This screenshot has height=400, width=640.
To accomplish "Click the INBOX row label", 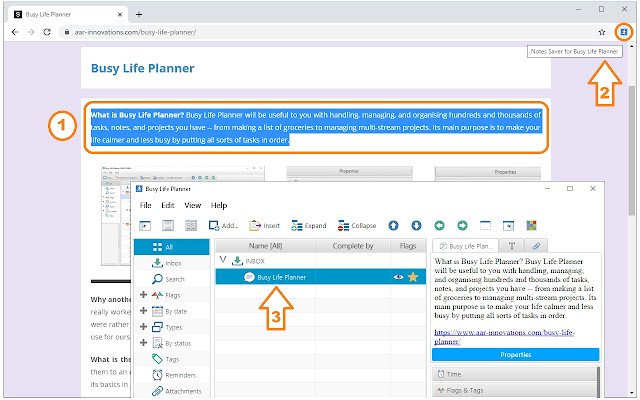I will coord(255,261).
